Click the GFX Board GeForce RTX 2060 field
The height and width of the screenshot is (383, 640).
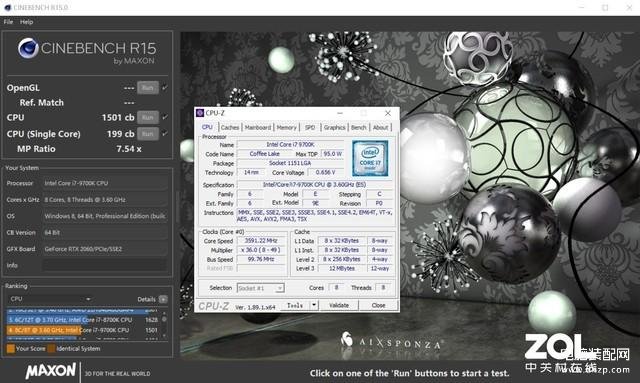coord(105,249)
